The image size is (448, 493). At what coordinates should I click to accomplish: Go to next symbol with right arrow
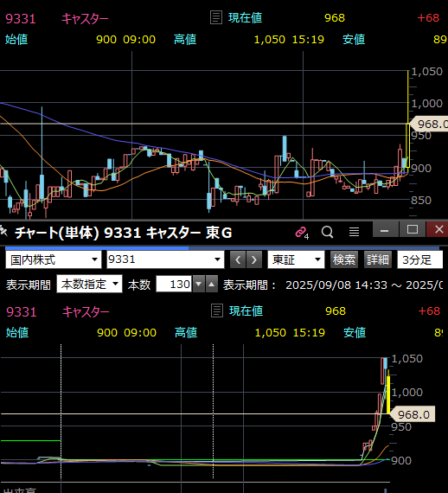[254, 260]
